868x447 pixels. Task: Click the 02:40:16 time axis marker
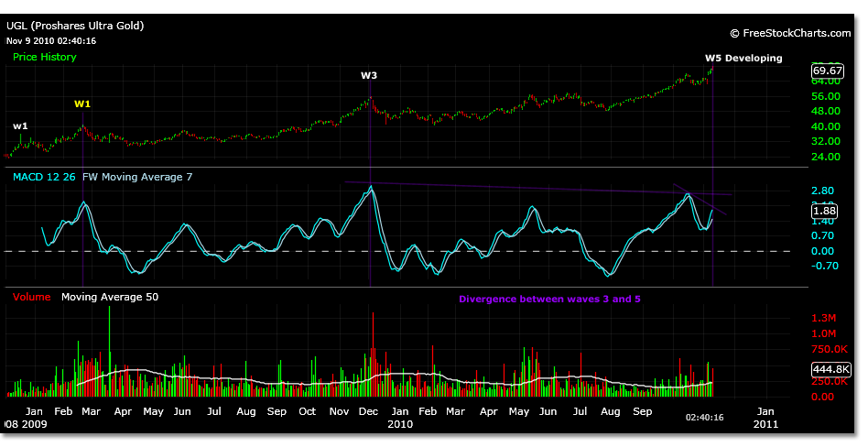[x=705, y=418]
